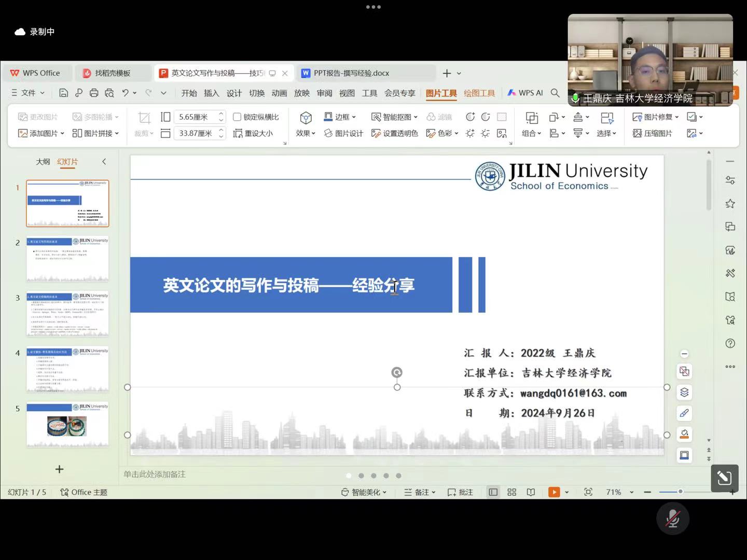Viewport: 747px width, 560px height.
Task: Switch to PPT报告-撰写经验.docx document tab
Action: (351, 73)
